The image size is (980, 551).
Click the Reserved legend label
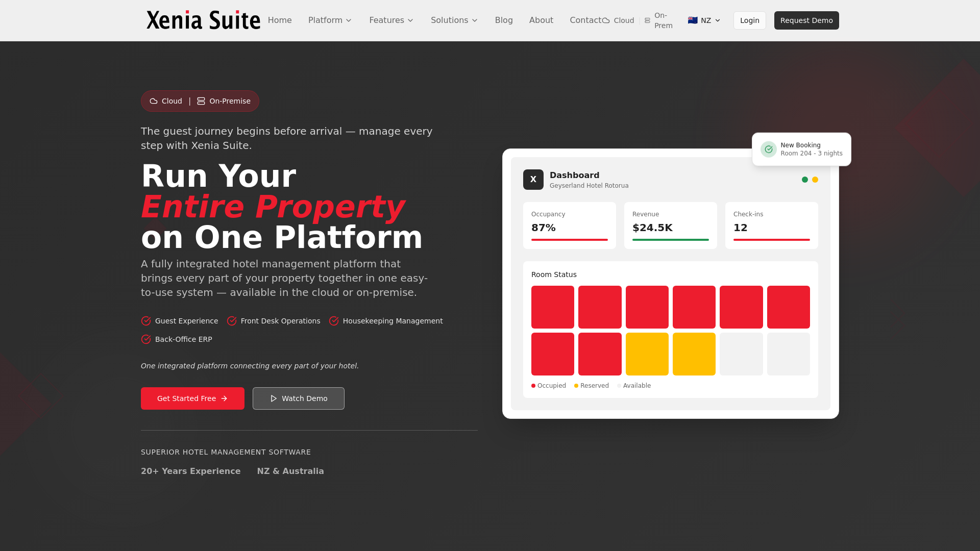595,386
